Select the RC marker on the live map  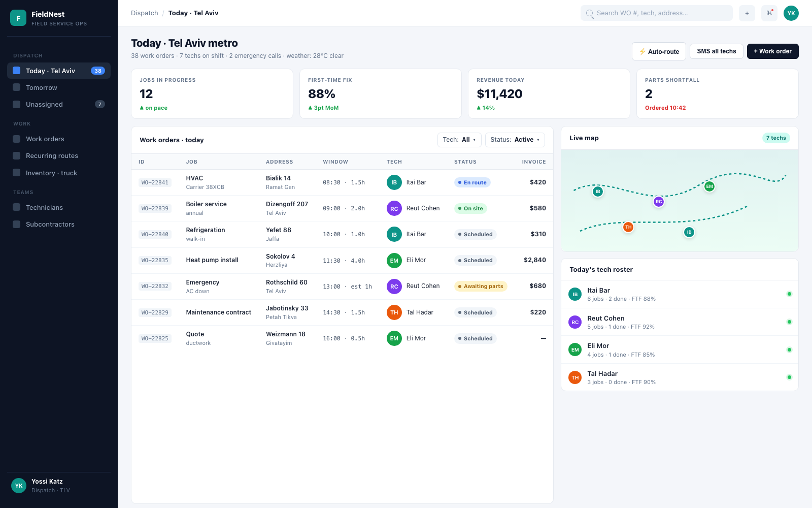(x=659, y=202)
